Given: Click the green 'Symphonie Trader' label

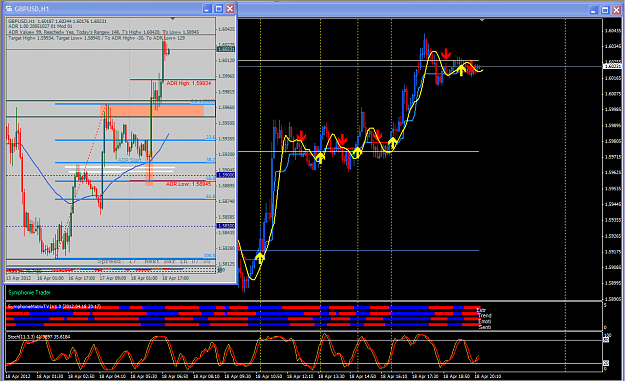Looking at the screenshot, I should 29,293.
